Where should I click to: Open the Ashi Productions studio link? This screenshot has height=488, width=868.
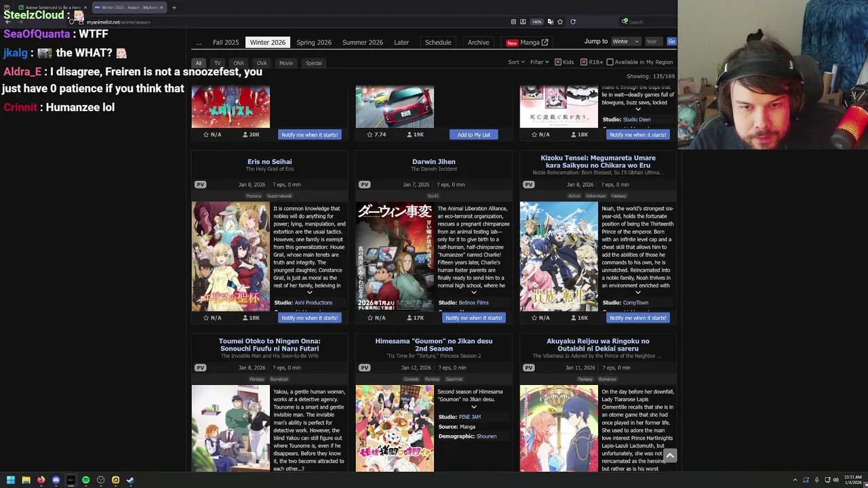[x=313, y=302]
